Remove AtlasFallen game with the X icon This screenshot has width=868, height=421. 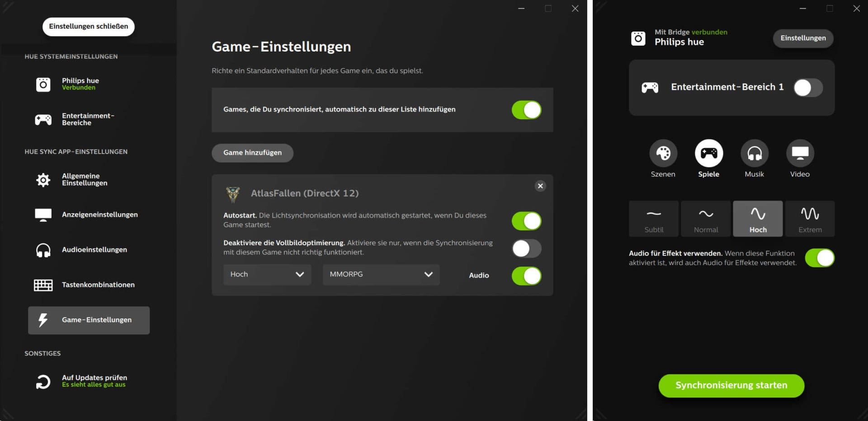pyautogui.click(x=540, y=186)
